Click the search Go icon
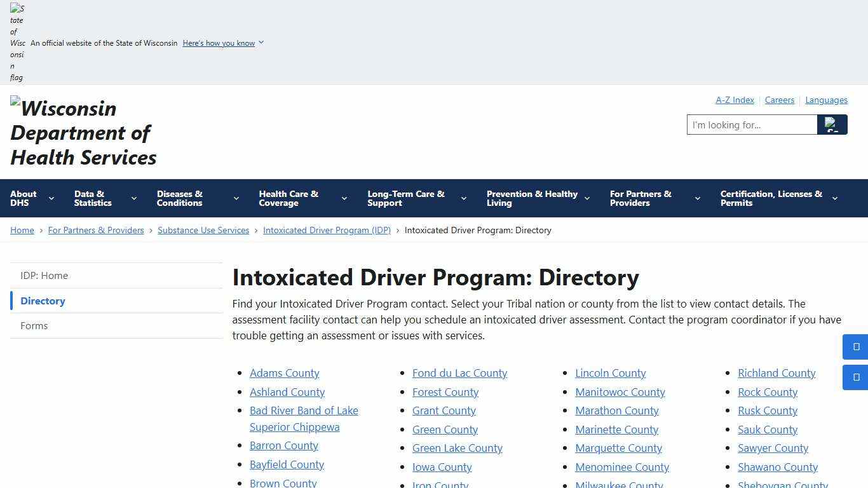This screenshot has width=868, height=488. coord(832,125)
